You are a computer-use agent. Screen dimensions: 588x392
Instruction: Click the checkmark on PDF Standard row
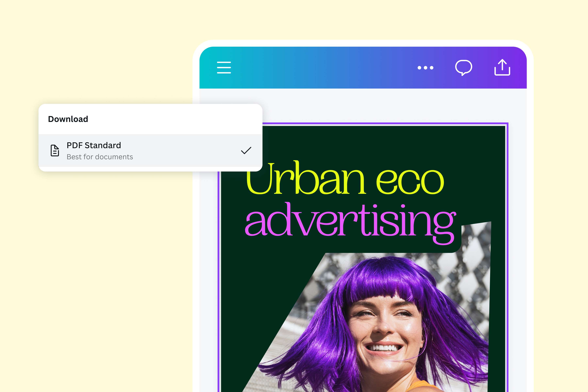click(x=246, y=150)
